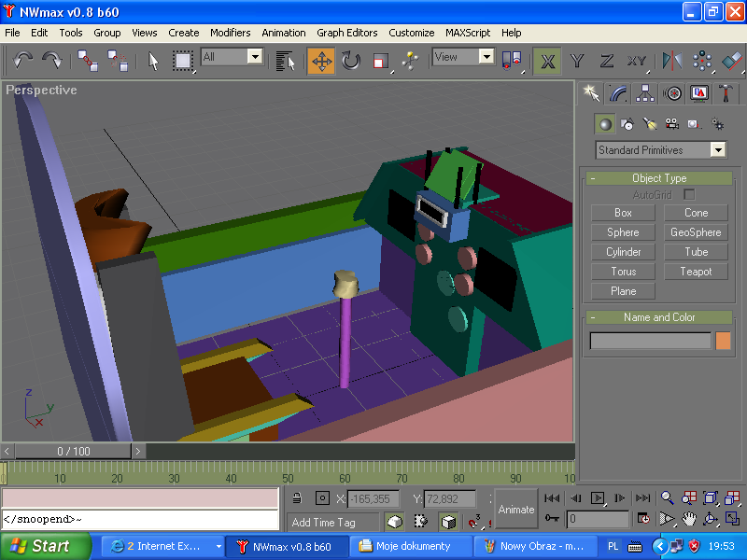The width and height of the screenshot is (747, 560).
Task: Enable restrict to X axis
Action: click(548, 61)
